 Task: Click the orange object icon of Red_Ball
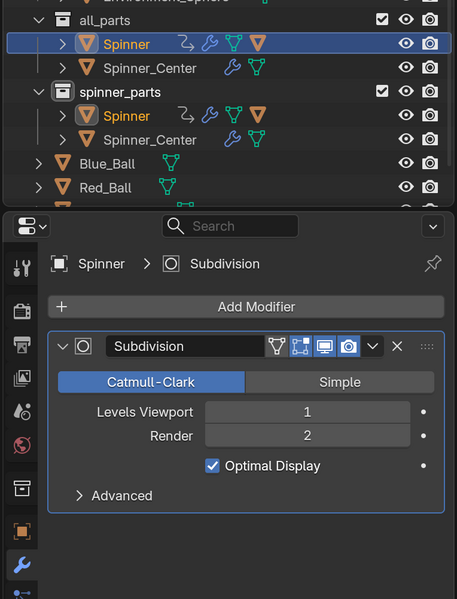[x=63, y=187]
